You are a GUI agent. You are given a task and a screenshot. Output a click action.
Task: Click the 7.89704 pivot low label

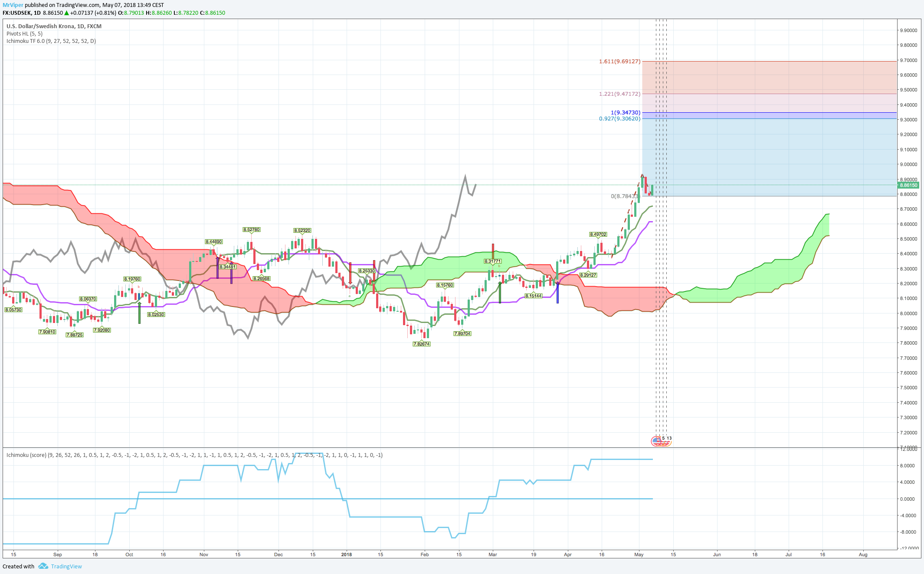pyautogui.click(x=462, y=333)
